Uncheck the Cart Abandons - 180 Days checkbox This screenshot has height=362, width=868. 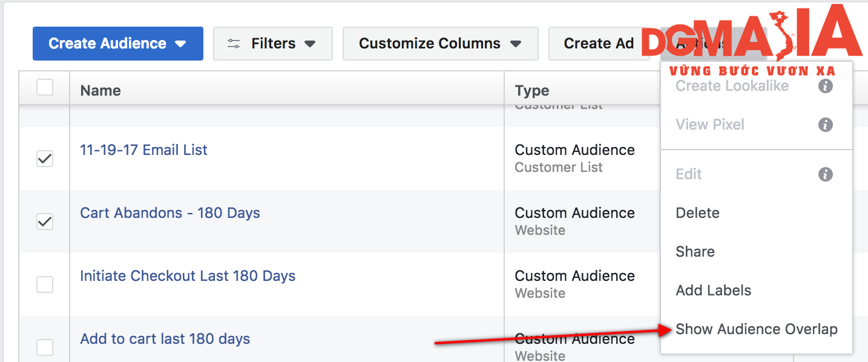45,222
